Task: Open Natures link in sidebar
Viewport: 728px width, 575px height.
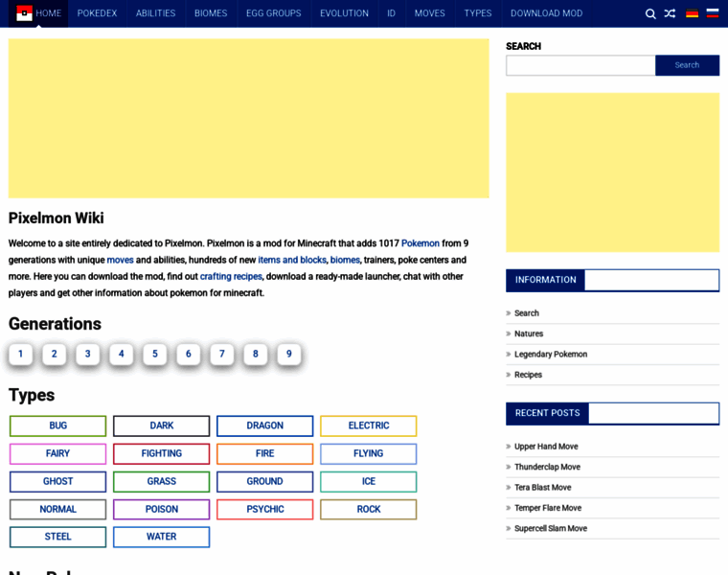Action: tap(529, 333)
